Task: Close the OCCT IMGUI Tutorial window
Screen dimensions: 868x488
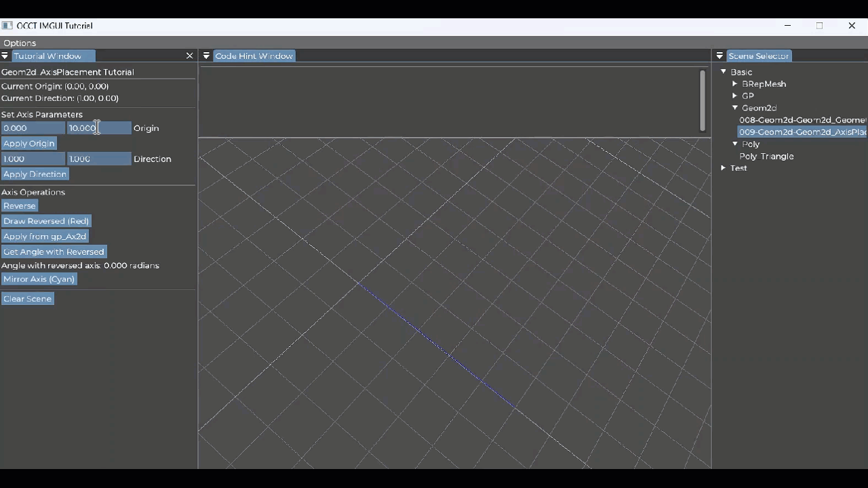Action: click(852, 26)
